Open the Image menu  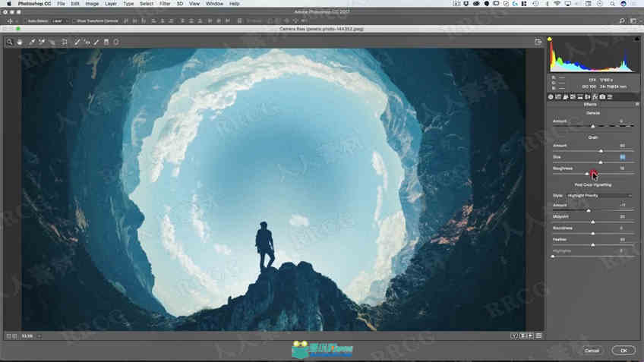(92, 3)
